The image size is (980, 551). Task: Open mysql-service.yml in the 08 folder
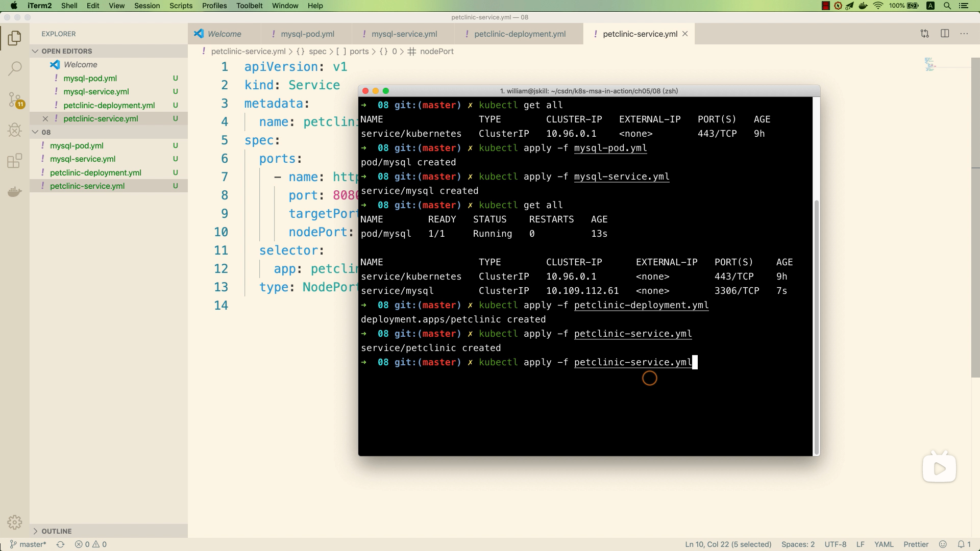click(x=109, y=159)
